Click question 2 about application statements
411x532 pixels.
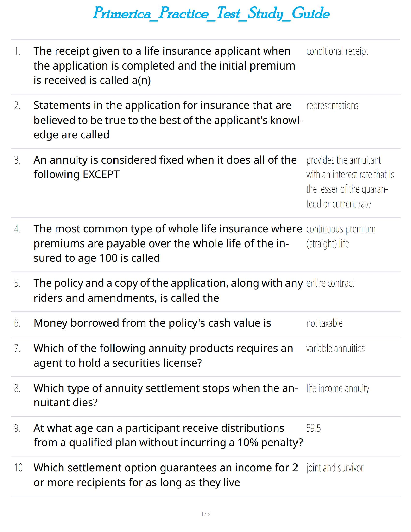pyautogui.click(x=168, y=120)
